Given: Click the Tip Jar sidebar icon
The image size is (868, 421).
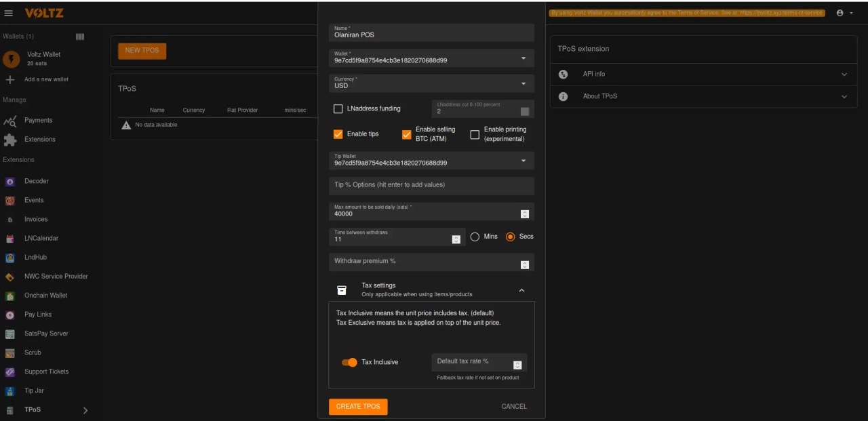Looking at the screenshot, I should (10, 391).
